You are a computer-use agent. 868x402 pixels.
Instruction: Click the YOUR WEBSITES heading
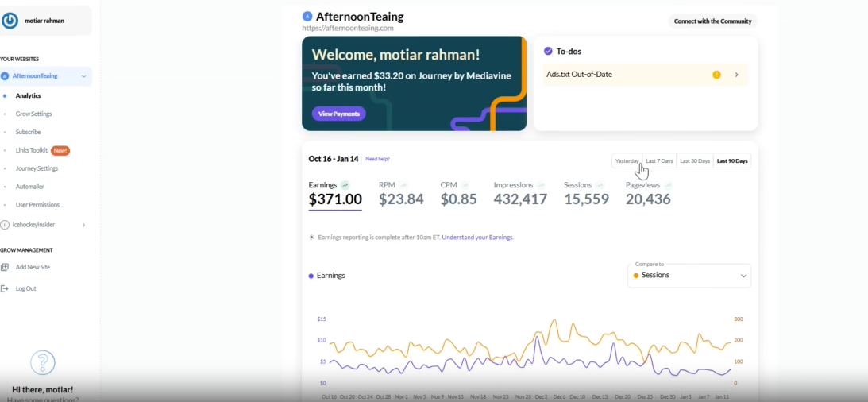point(19,59)
